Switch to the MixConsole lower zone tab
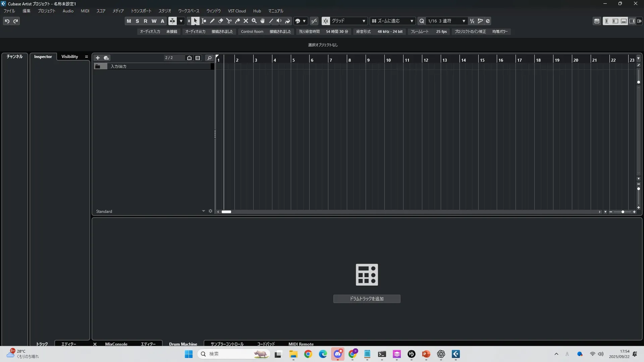The image size is (644, 362). point(116,344)
